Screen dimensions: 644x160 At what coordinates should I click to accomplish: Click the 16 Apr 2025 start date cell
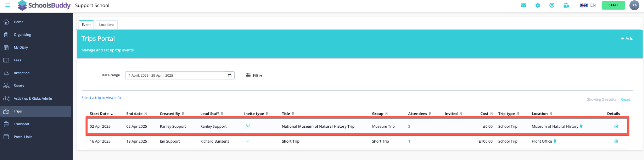tap(100, 141)
